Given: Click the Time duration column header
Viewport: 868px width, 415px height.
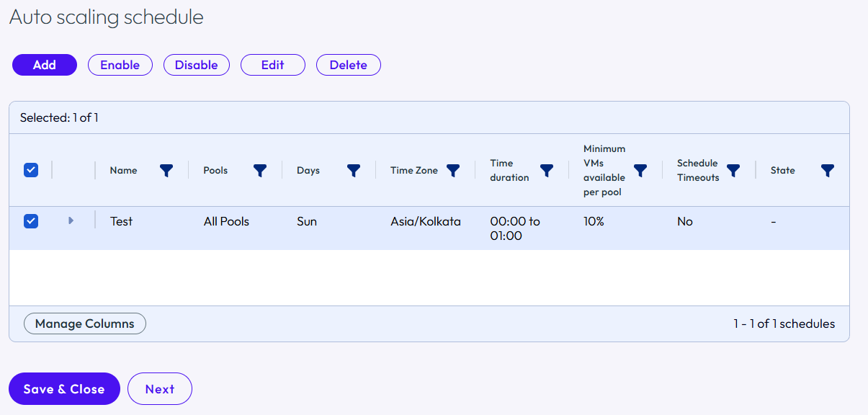Looking at the screenshot, I should (x=510, y=171).
